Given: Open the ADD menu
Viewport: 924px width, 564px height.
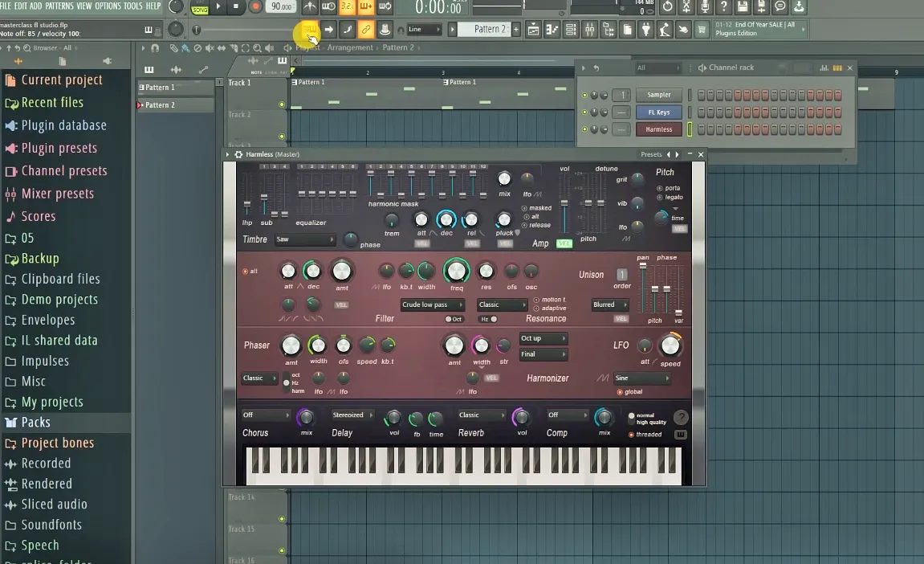Looking at the screenshot, I should [35, 6].
